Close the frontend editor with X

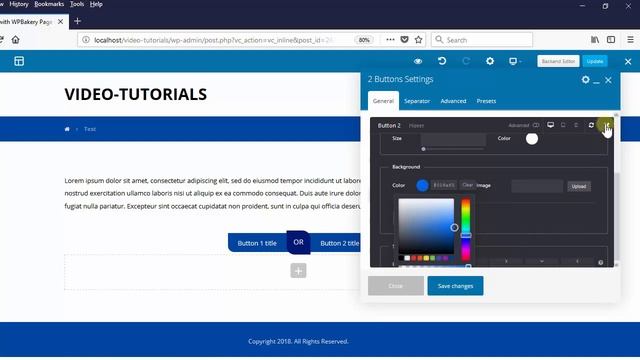click(x=628, y=62)
